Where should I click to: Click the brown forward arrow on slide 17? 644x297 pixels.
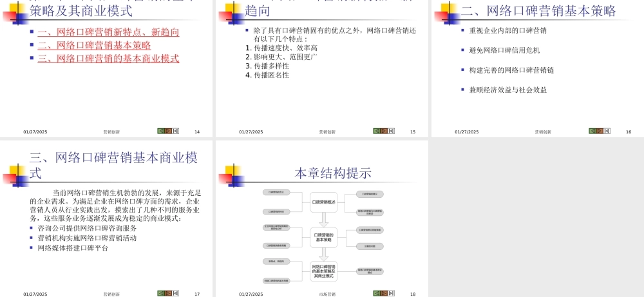coord(168,293)
